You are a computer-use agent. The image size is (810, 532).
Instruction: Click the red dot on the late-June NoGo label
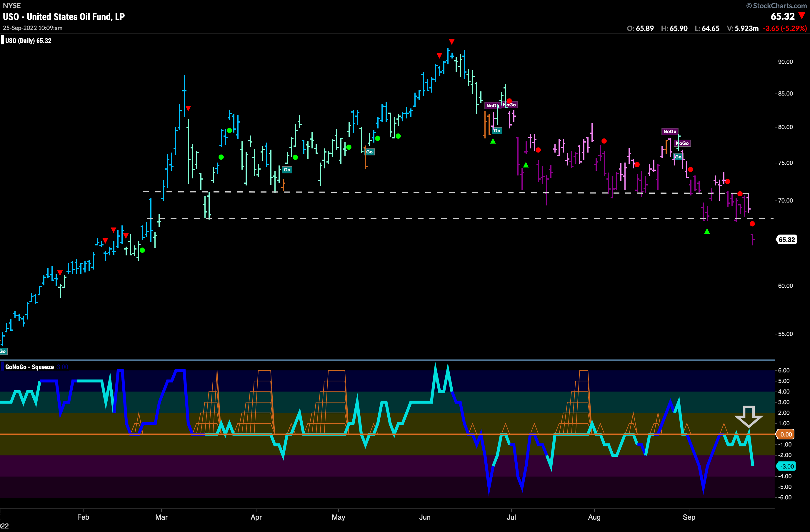click(509, 101)
